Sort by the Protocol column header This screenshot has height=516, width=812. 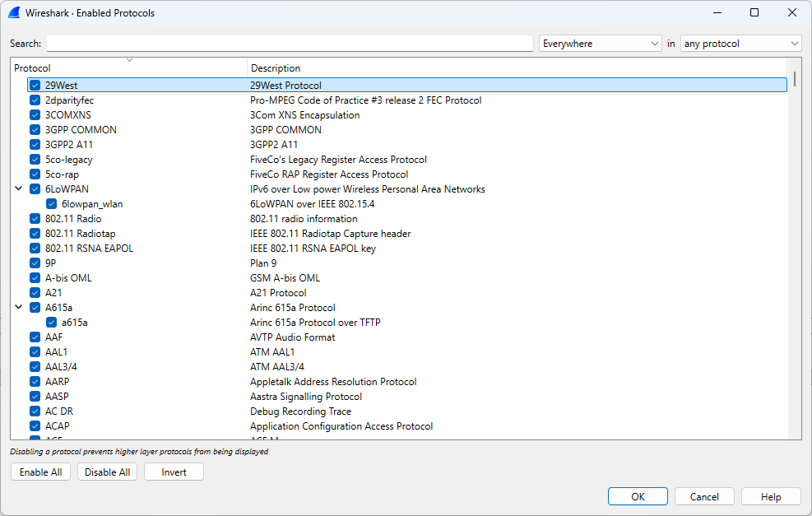[x=129, y=67]
